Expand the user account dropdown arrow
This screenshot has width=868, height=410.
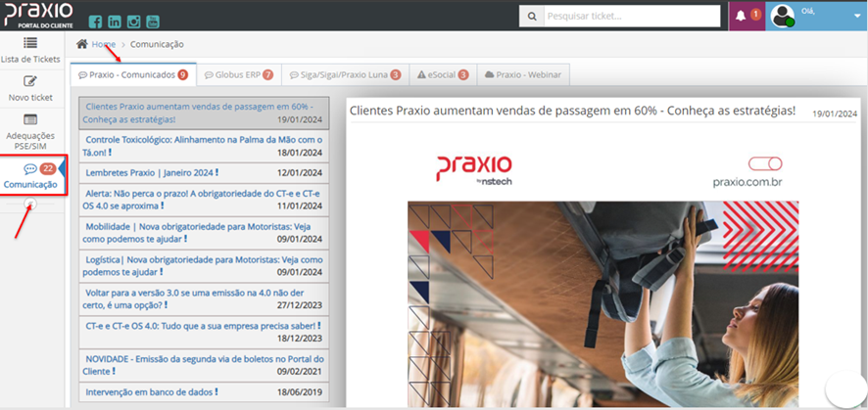(x=857, y=16)
